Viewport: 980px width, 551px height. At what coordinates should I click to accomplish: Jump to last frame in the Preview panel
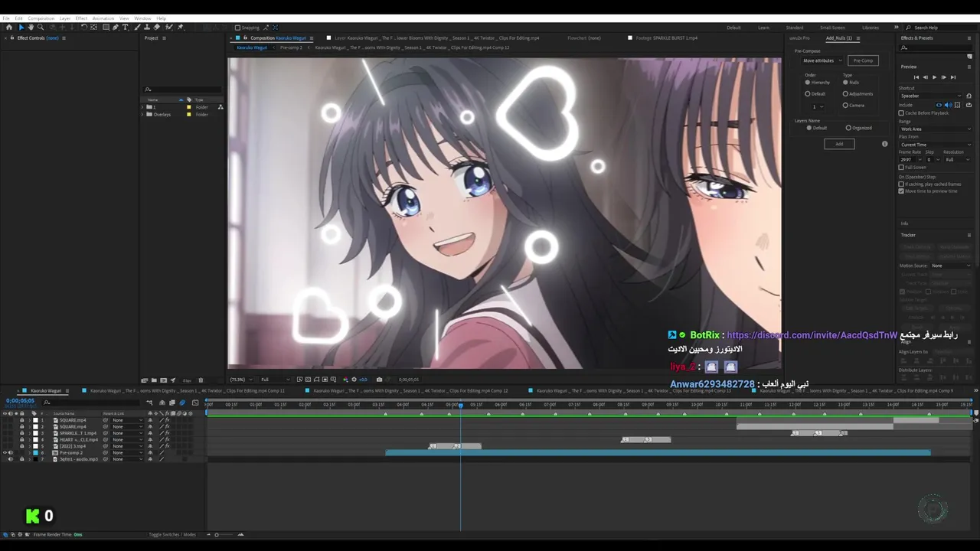pyautogui.click(x=953, y=77)
